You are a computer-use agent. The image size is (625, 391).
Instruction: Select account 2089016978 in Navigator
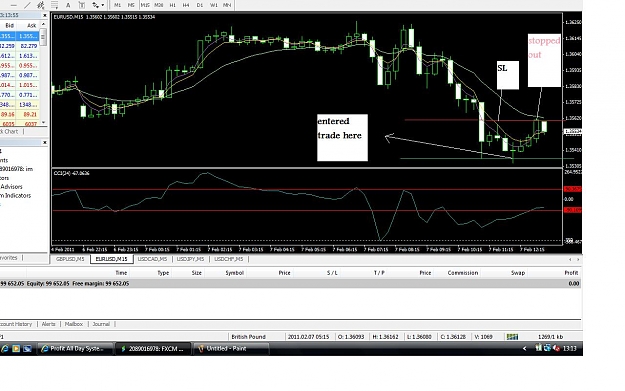(x=16, y=169)
